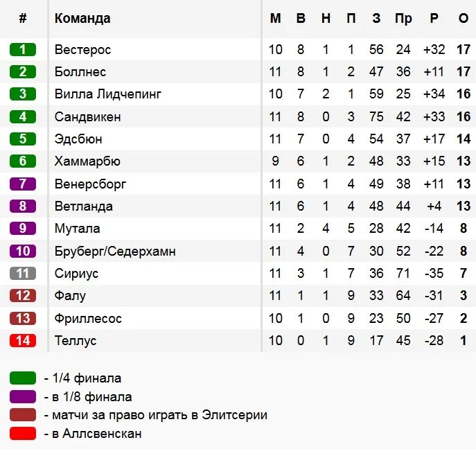
Task: Click the brown Элитсерии legend swatch
Action: click(x=23, y=414)
